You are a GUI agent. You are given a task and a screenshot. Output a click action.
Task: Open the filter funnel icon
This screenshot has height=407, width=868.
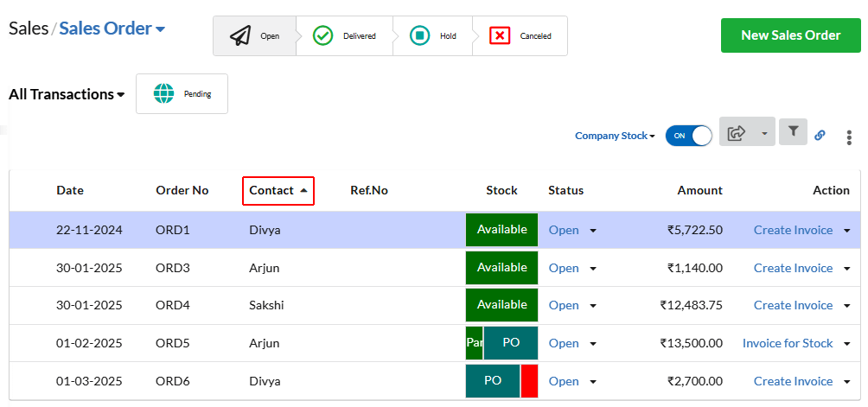click(794, 131)
